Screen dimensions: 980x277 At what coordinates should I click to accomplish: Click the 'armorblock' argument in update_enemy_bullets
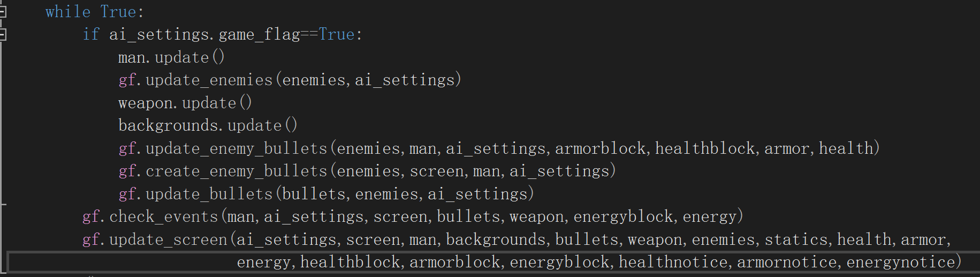pyautogui.click(x=600, y=148)
